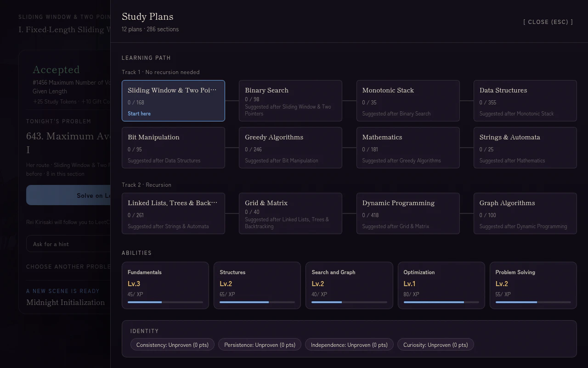Select the Search and Graph ability card

(349, 285)
